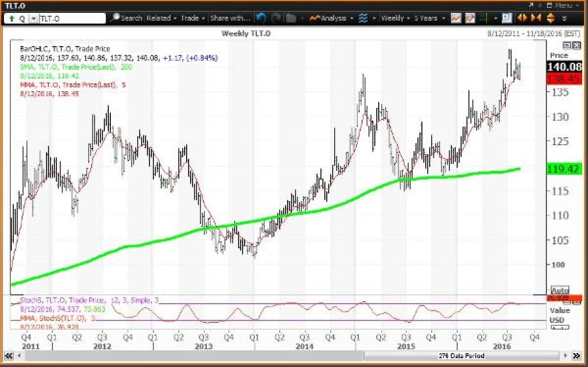Click the 'Weekly TLT.O' chart title
The image size is (588, 367).
tap(246, 33)
